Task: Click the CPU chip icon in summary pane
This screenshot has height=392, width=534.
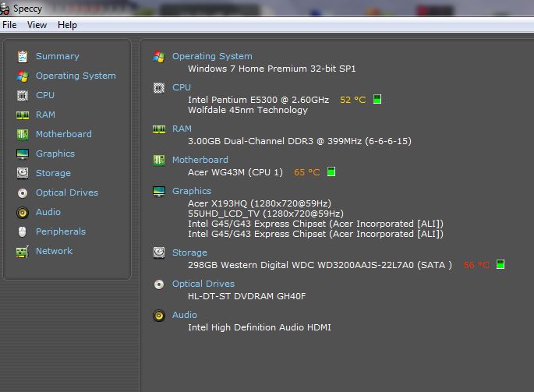Action: coord(159,88)
